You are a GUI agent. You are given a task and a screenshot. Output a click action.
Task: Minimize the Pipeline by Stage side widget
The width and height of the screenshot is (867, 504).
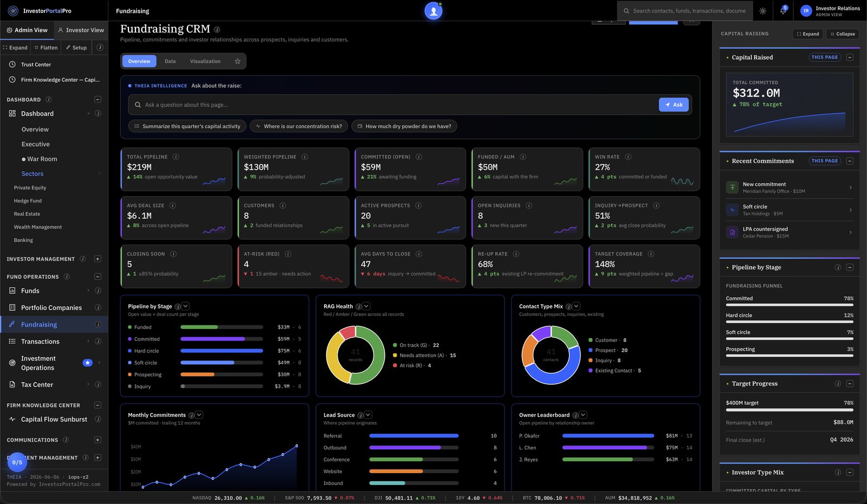click(850, 267)
